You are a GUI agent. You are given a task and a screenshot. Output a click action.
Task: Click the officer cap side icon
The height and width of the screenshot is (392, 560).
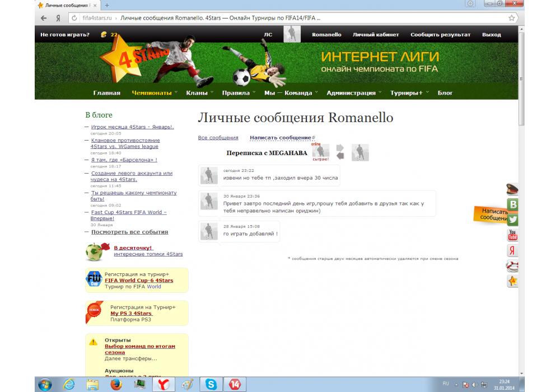[512, 189]
